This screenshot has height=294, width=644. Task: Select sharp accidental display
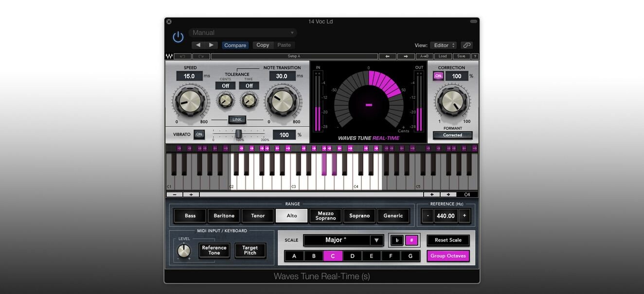click(x=411, y=240)
